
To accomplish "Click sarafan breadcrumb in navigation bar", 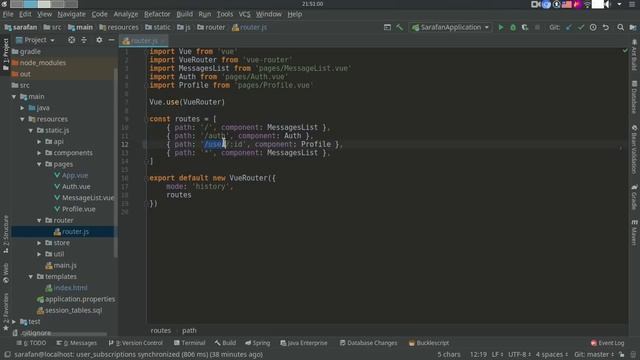I will (21, 27).
